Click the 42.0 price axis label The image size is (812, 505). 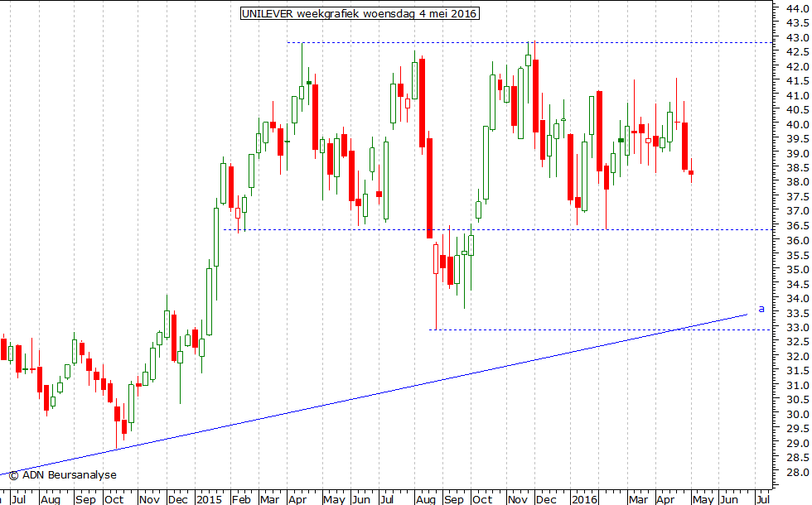click(797, 66)
